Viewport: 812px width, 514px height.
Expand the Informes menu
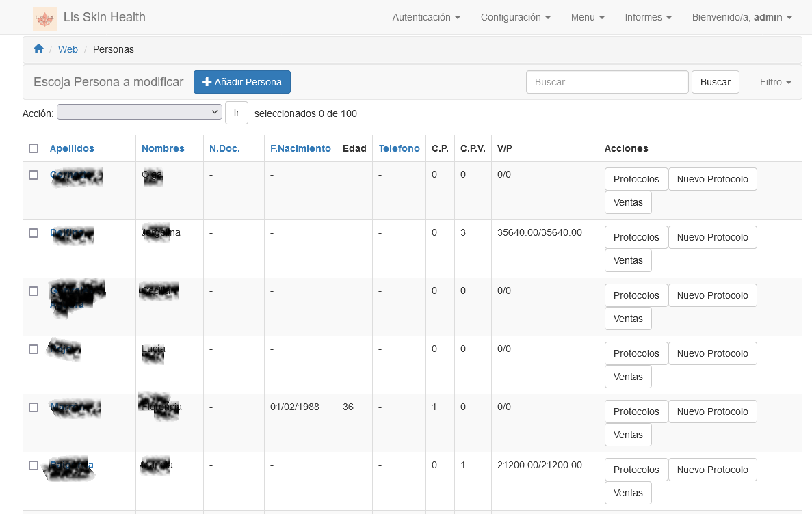coord(648,17)
